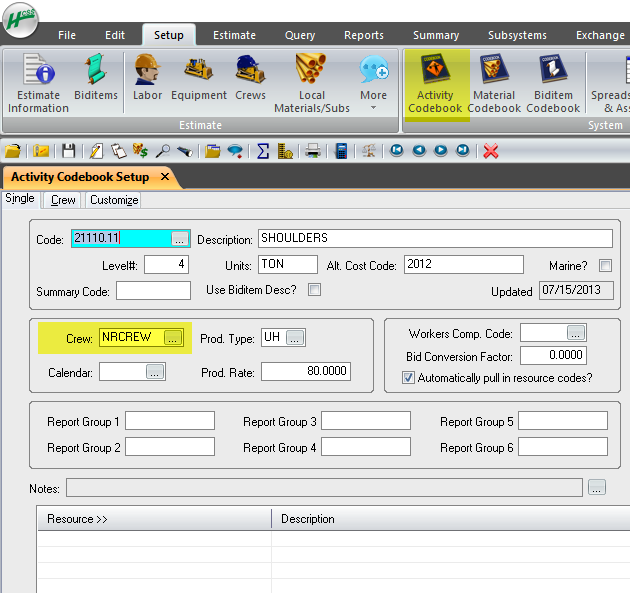Close the Activity Codebook Setup tab
630x593 pixels.
(x=165, y=177)
